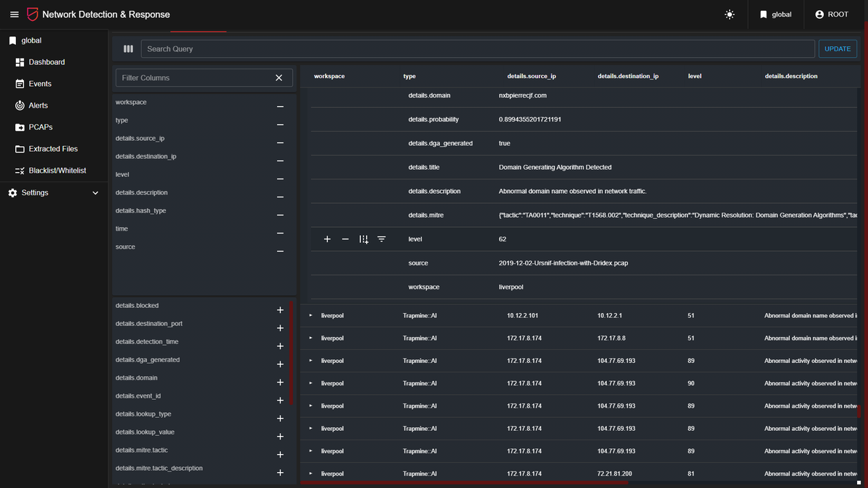Add details.domain column with plus icon
The image size is (868, 488).
coord(280,382)
